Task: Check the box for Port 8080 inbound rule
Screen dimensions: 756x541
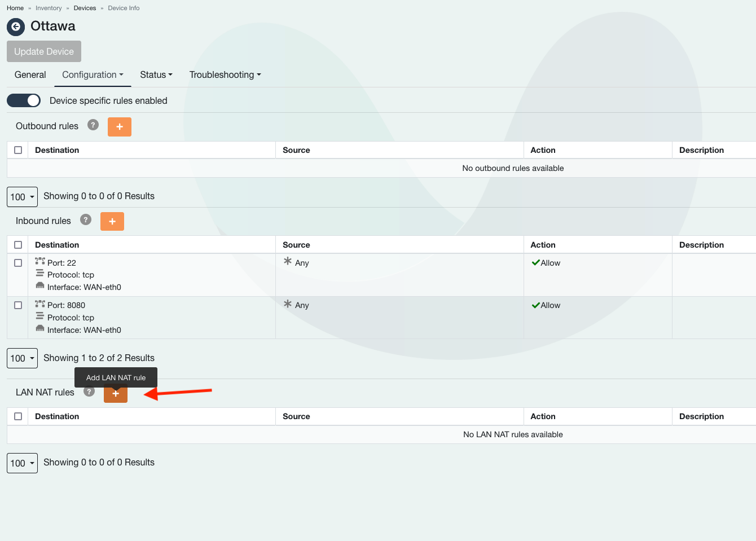Action: 18,305
